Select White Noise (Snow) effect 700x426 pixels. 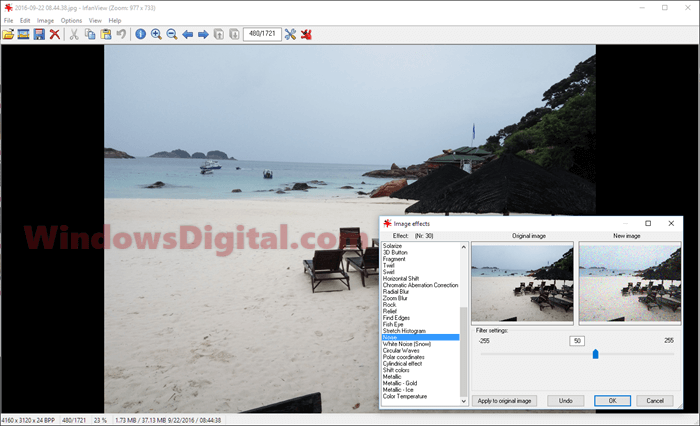click(x=407, y=344)
